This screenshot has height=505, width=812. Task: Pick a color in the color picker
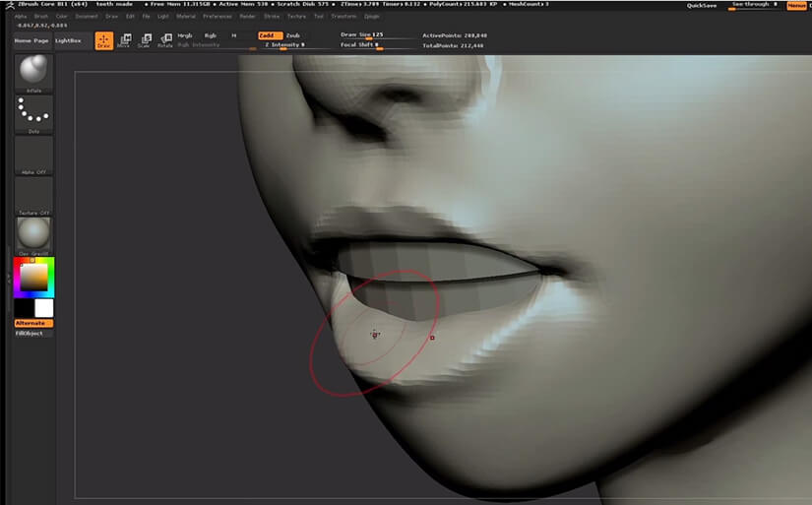pyautogui.click(x=33, y=278)
